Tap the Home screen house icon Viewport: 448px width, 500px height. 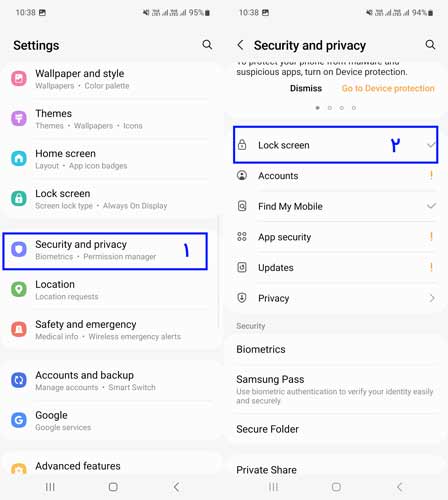[19, 159]
